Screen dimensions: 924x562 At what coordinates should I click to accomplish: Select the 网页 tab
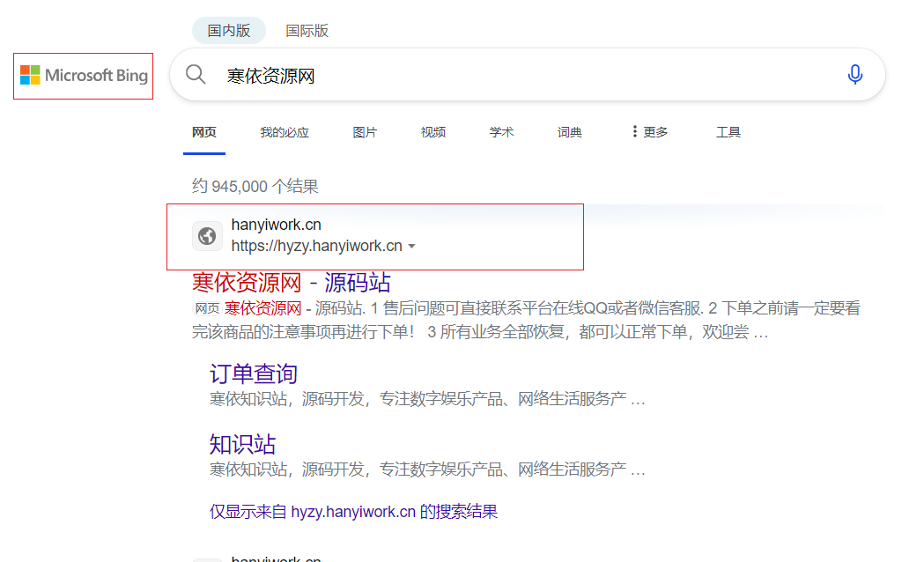tap(203, 132)
